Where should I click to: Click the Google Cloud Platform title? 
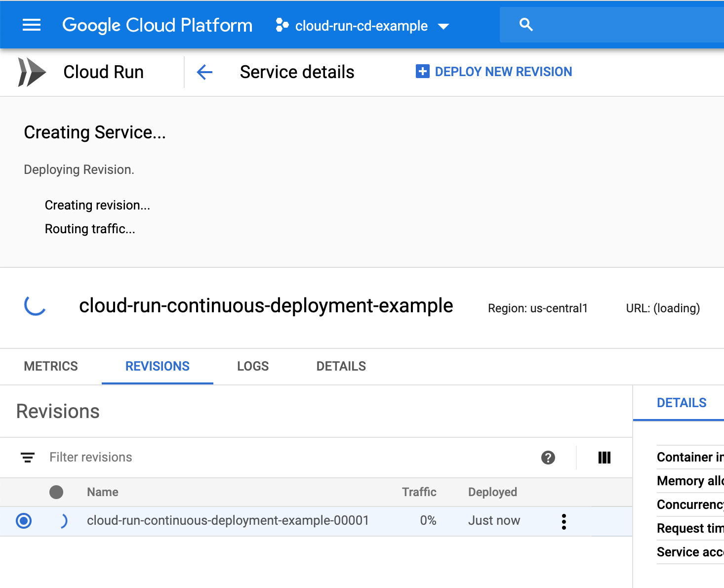[158, 25]
